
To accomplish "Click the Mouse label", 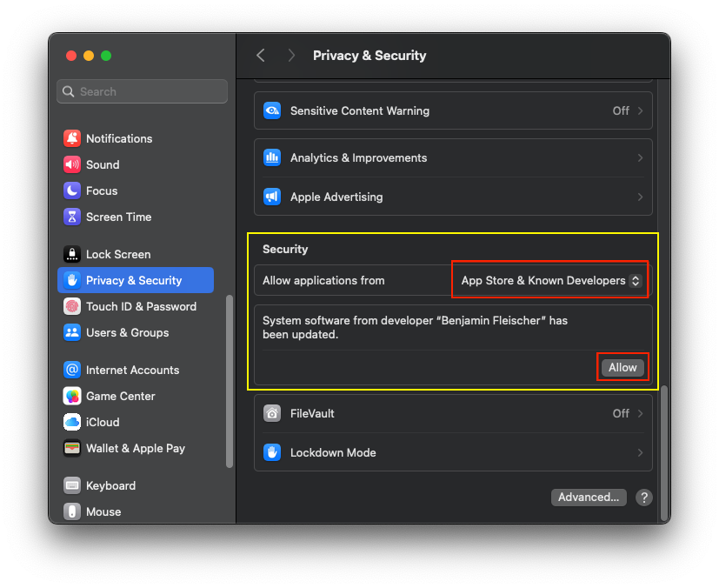I will point(103,511).
